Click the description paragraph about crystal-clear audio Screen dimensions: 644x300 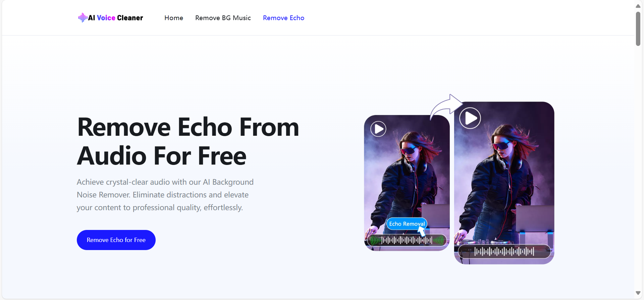click(165, 195)
